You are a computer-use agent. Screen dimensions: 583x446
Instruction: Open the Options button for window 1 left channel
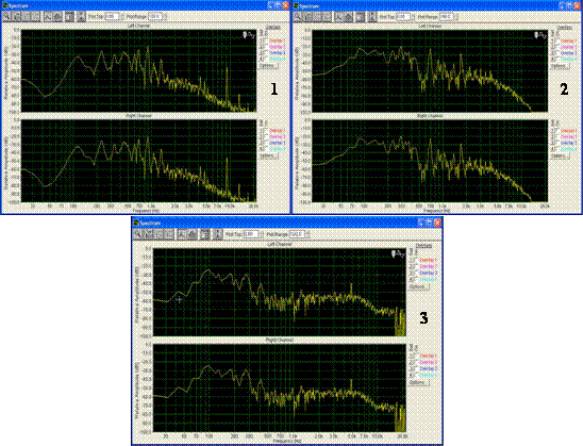pos(268,65)
